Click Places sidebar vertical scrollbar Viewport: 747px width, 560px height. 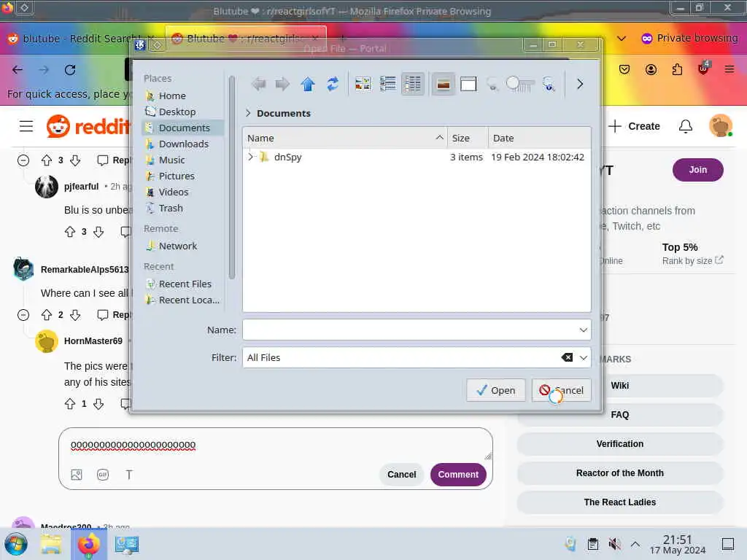231,177
